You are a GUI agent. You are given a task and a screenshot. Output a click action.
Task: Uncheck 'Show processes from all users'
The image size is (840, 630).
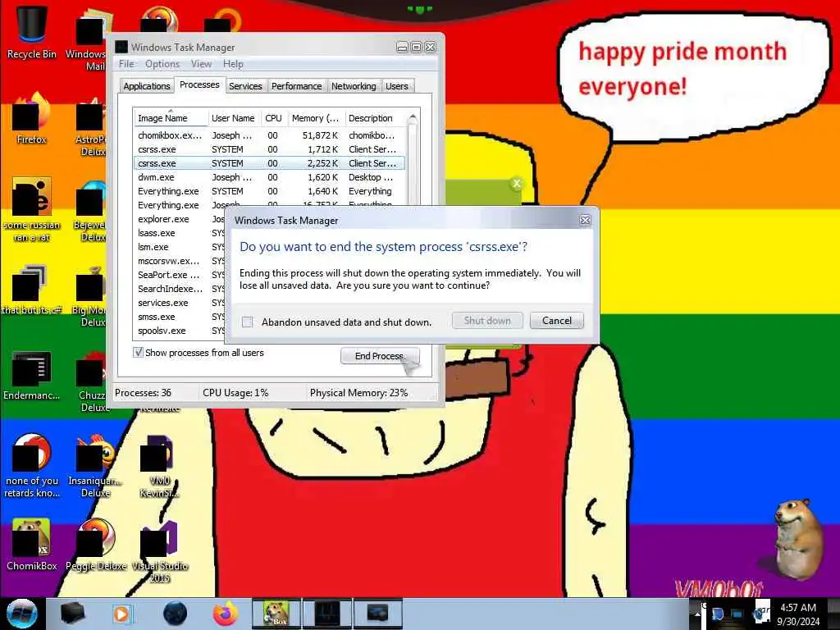pyautogui.click(x=138, y=353)
